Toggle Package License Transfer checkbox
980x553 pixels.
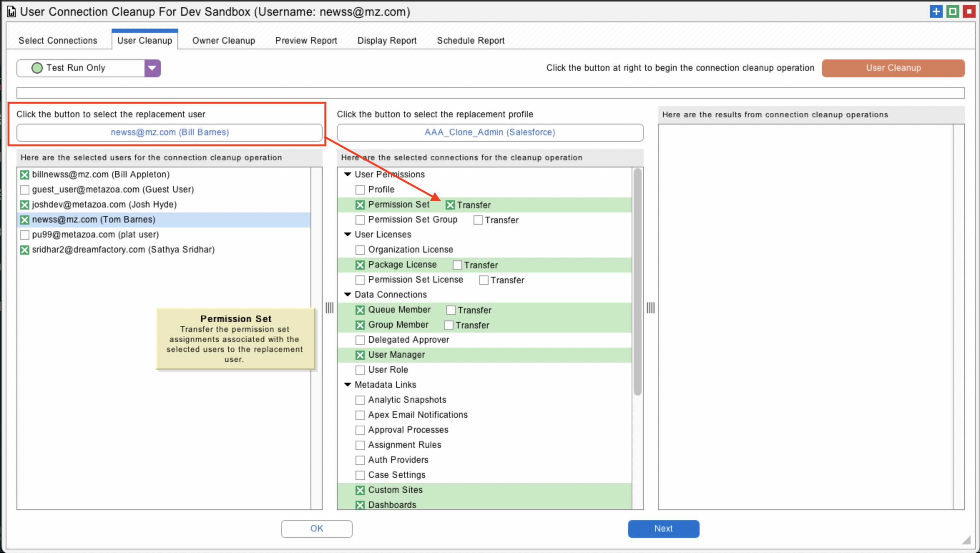pyautogui.click(x=457, y=265)
